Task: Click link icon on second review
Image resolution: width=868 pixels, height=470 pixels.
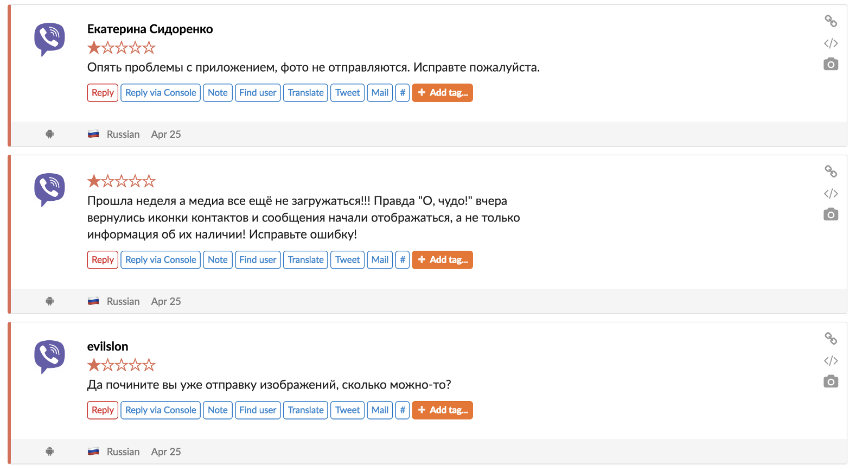Action: pyautogui.click(x=831, y=172)
